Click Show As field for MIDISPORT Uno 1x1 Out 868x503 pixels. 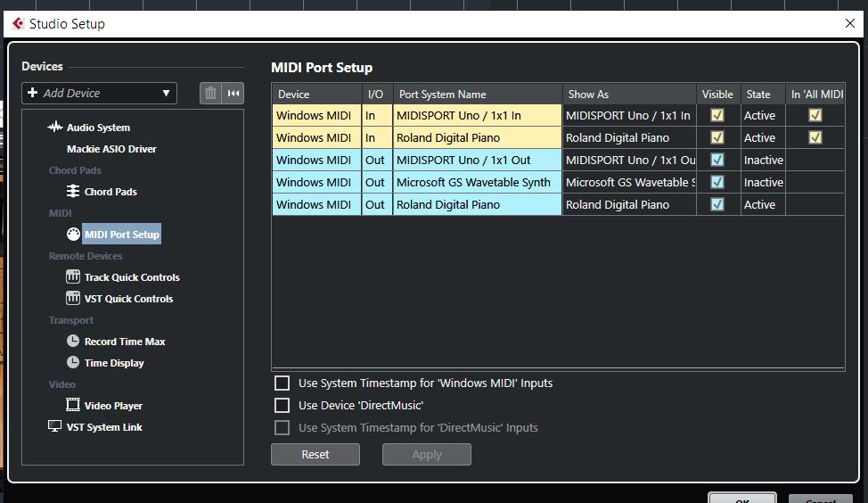point(629,160)
